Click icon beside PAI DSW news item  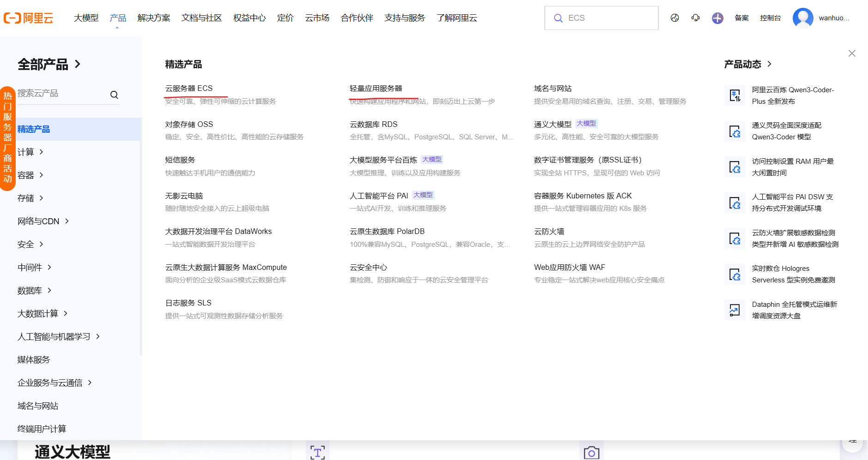click(735, 203)
